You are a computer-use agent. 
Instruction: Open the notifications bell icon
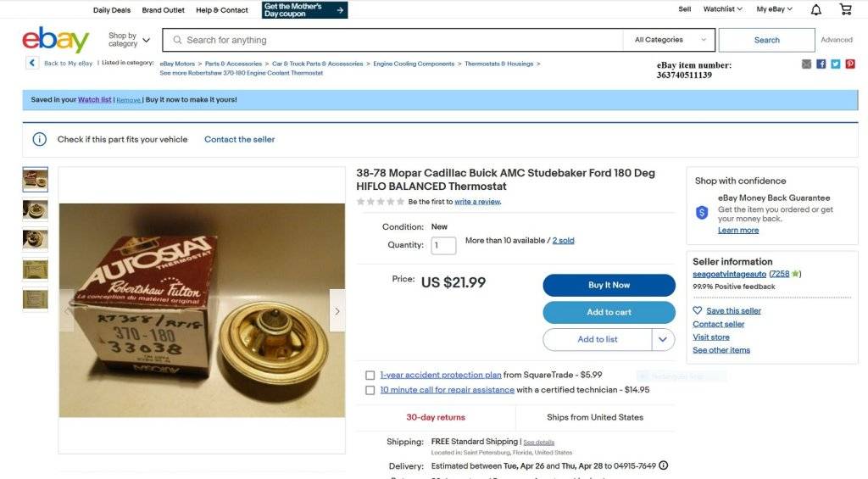[816, 9]
